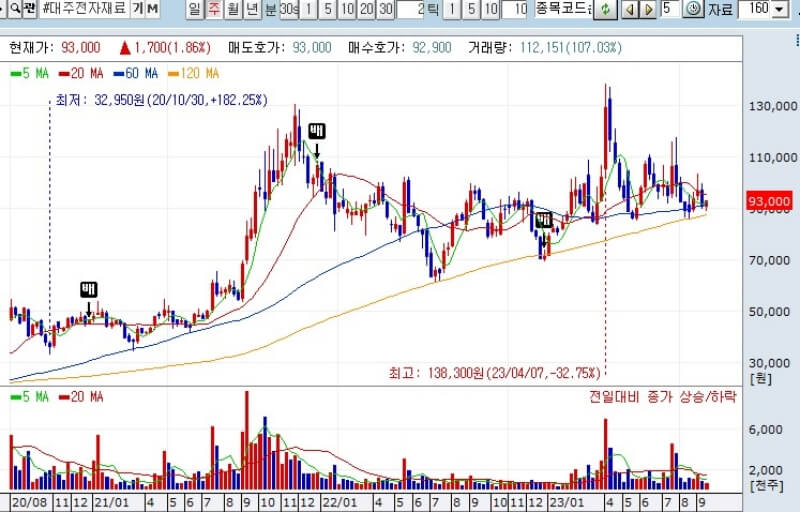Click the 130,000 price axis label
Viewport: 800px width, 512px height.
(x=772, y=106)
